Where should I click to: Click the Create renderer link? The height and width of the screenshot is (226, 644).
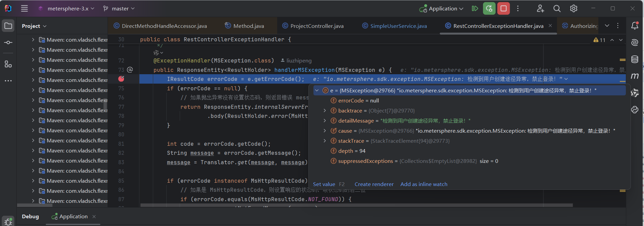[374, 184]
